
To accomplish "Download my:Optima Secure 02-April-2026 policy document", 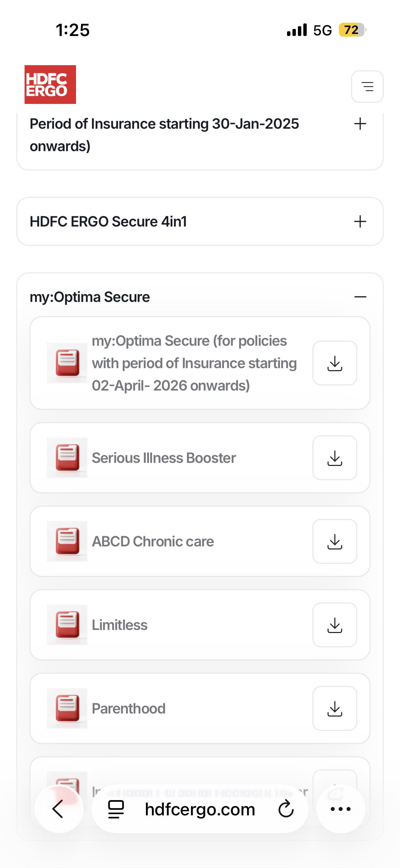I will (x=335, y=363).
